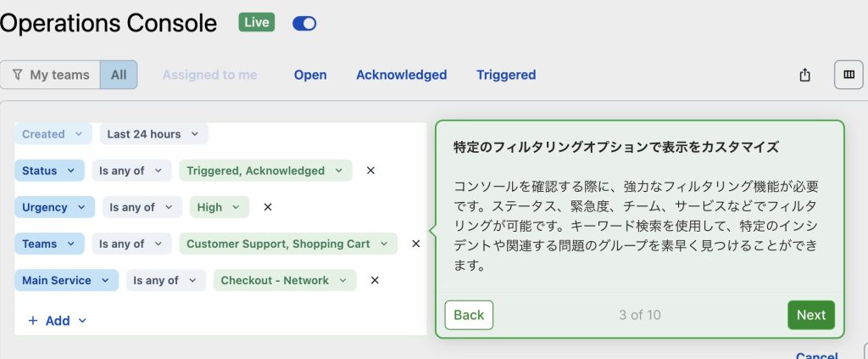Remove the Main Service filter

pos(375,280)
